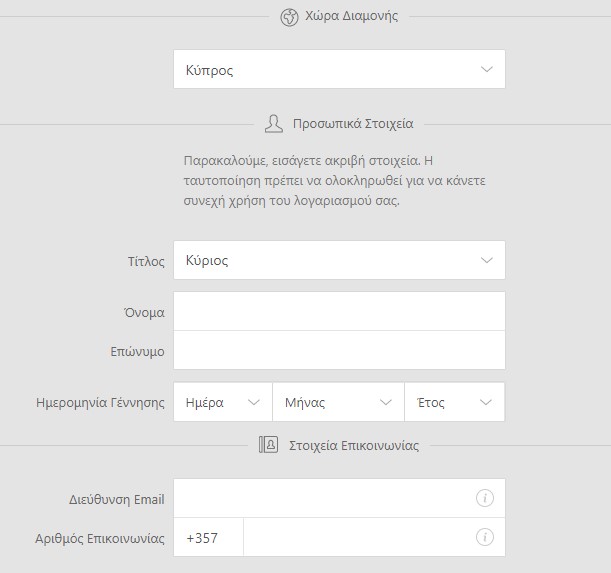Screen dimensions: 611x573
Task: Click the Στοιχεία Επικοινωνίας section heading text
Action: 353,445
